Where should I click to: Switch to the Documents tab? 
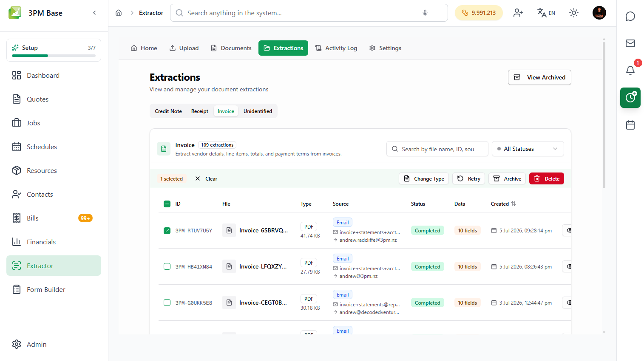pos(231,48)
